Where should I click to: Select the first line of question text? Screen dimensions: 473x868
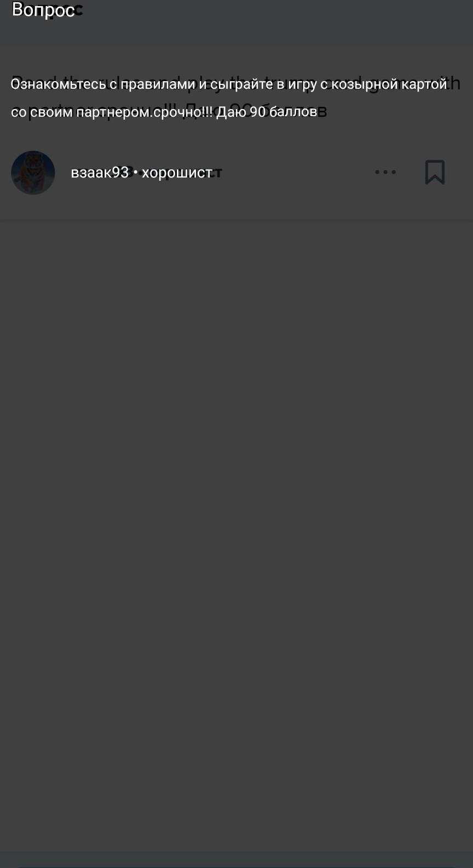pos(229,84)
